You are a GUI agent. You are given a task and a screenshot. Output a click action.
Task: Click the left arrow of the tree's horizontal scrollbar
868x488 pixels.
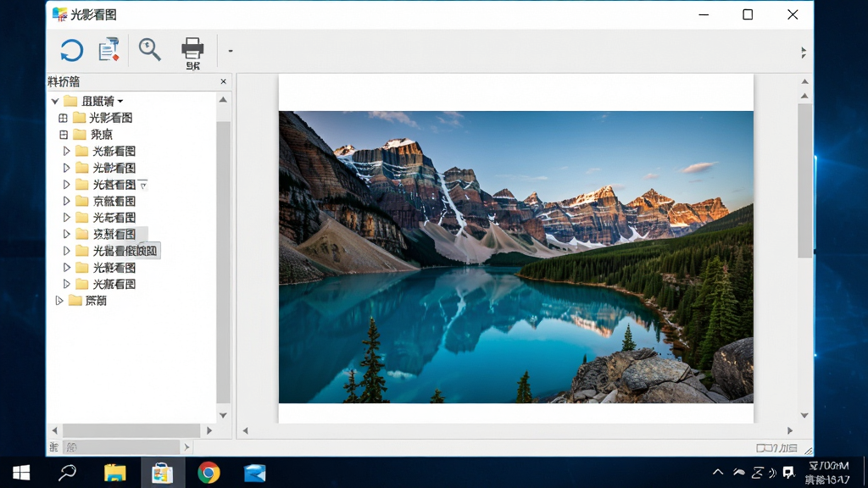coord(54,430)
